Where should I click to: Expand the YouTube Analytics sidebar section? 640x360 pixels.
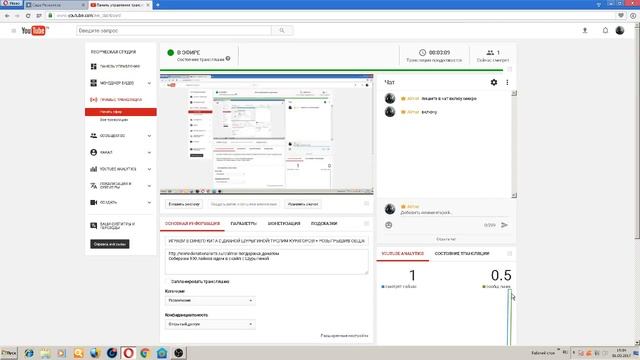pos(149,169)
